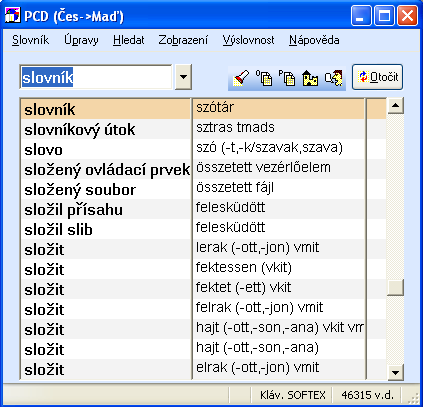Click the copy icon marked O
Screen dimensions: 423x407
point(264,78)
